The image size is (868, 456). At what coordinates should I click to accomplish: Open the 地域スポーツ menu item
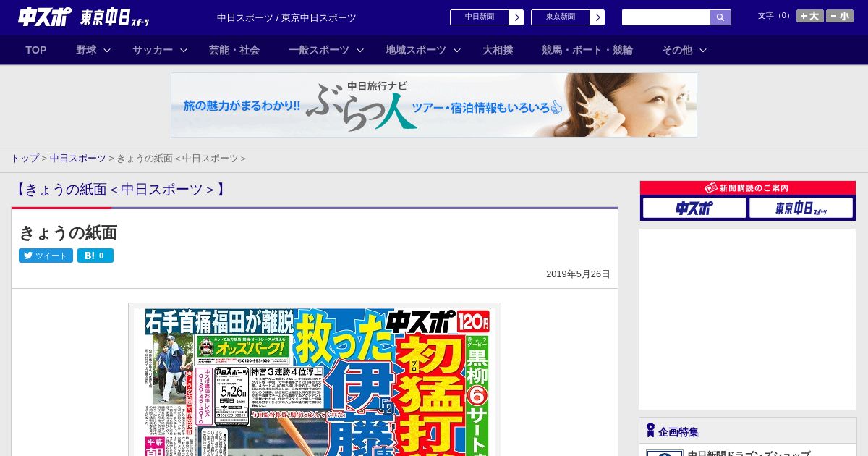click(x=416, y=50)
